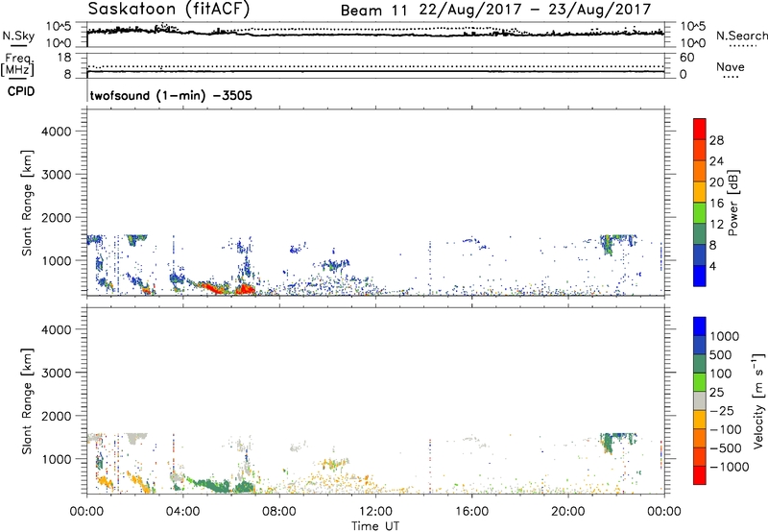Click the 'Velocity [m s-1]' colorbar label
The image size is (768, 532).
click(758, 400)
